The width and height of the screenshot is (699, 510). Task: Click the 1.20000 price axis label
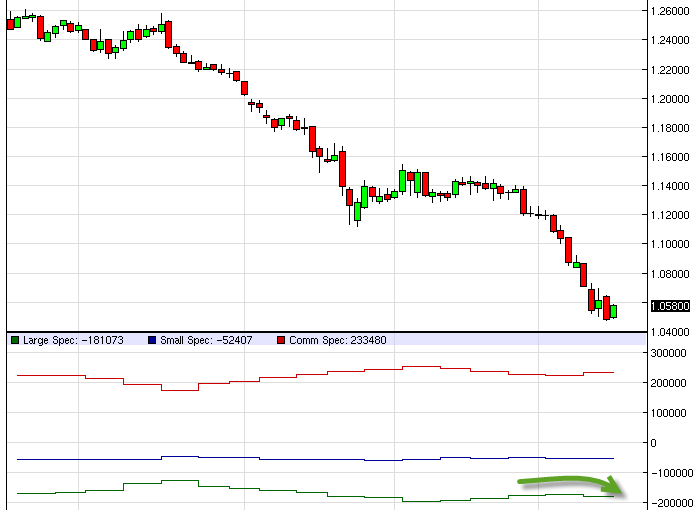670,99
